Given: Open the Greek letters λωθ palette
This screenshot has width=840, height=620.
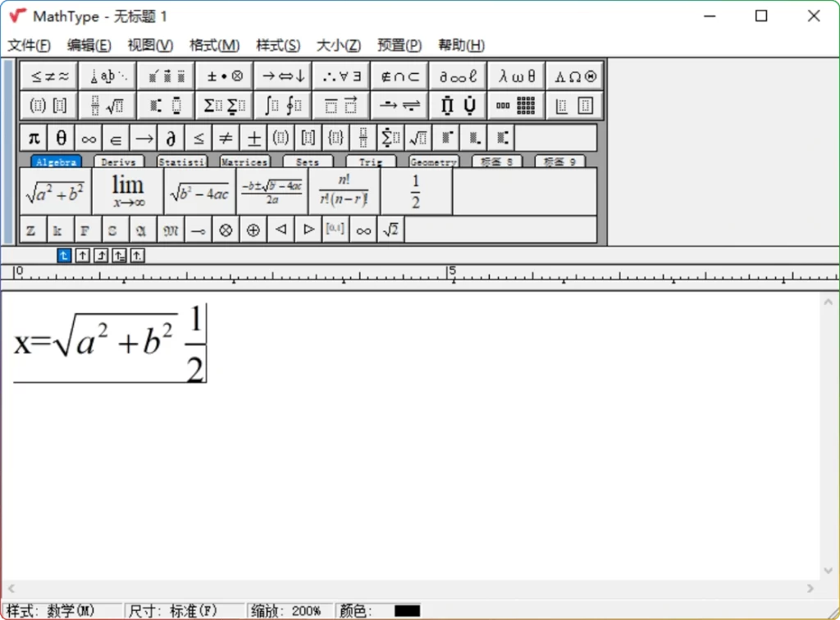Looking at the screenshot, I should (516, 75).
